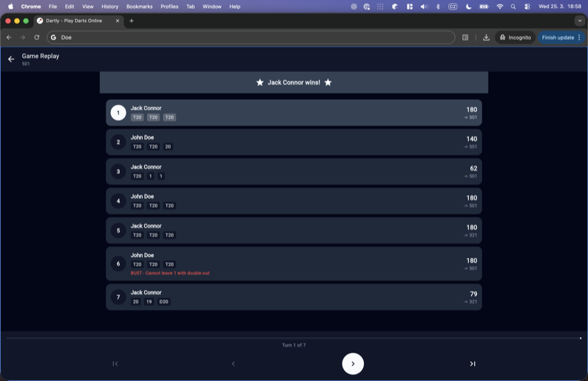Click the score 140 in turn 2
The image size is (588, 381).
point(471,139)
